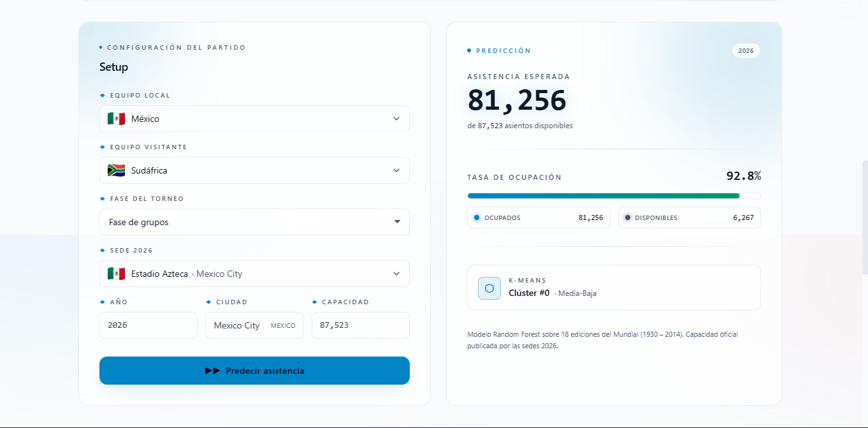This screenshot has width=868, height=428.
Task: Click the text de 87,523 asientos disponibles
Action: (520, 126)
